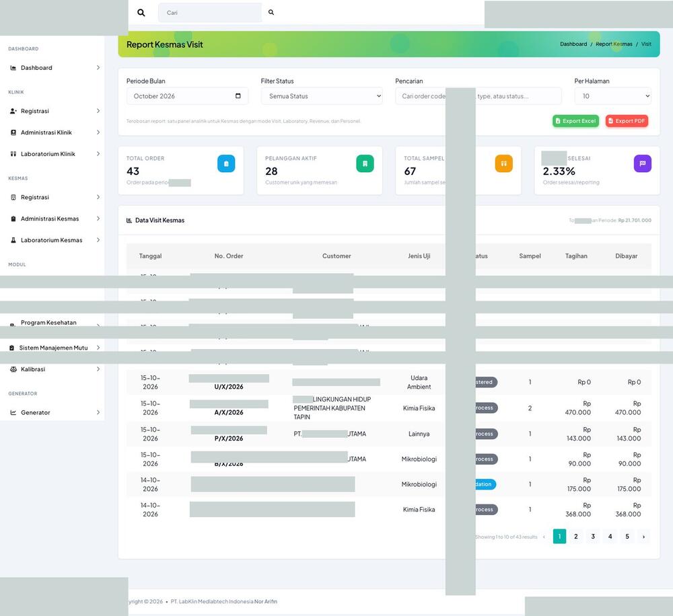Click the Administrasi Kesmas clipboard icon

pyautogui.click(x=13, y=219)
